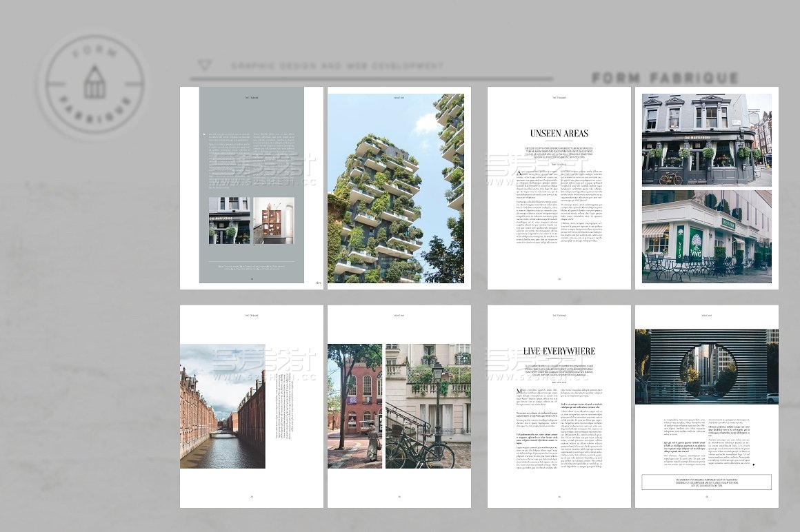This screenshot has height=532, width=800.
Task: Select the small pub photo on gray page
Action: [229, 221]
